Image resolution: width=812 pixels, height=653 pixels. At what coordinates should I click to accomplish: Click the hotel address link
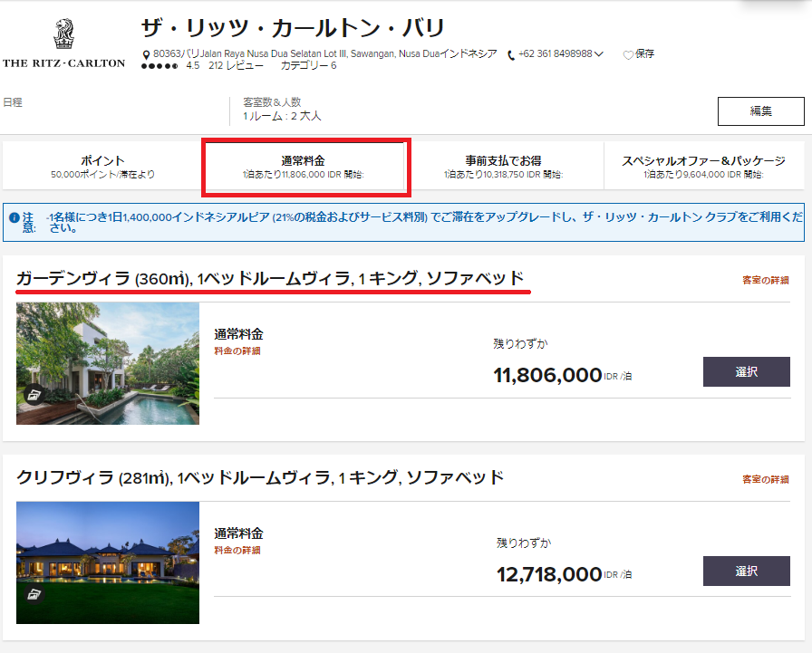[324, 53]
